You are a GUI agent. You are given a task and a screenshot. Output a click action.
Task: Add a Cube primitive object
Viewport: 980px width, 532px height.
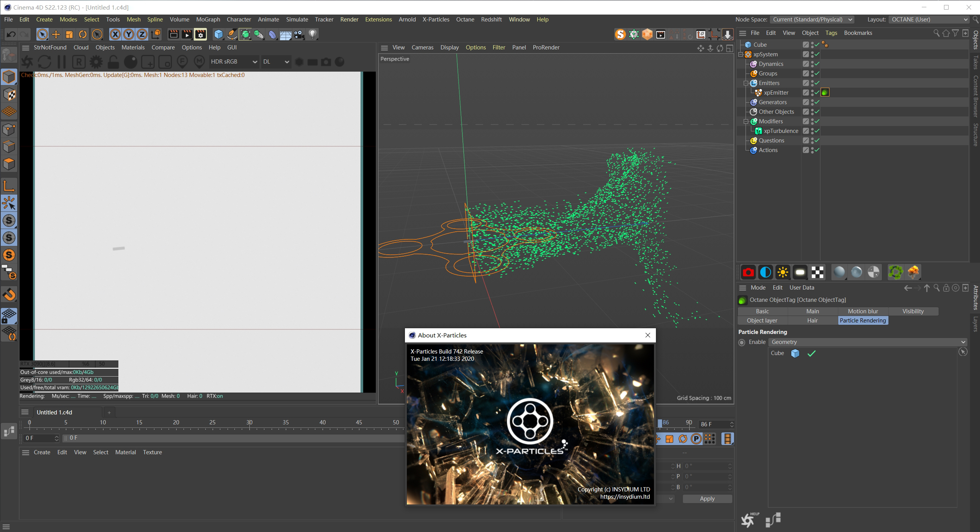pos(218,34)
